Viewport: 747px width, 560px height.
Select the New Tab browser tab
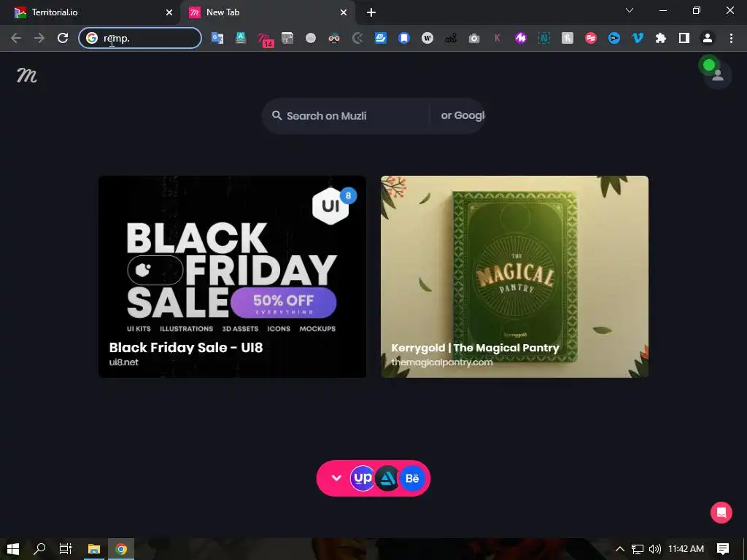coord(268,12)
